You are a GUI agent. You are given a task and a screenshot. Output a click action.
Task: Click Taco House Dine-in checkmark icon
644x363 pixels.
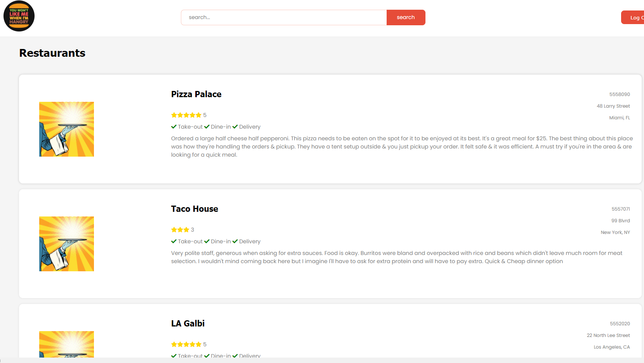[207, 241]
